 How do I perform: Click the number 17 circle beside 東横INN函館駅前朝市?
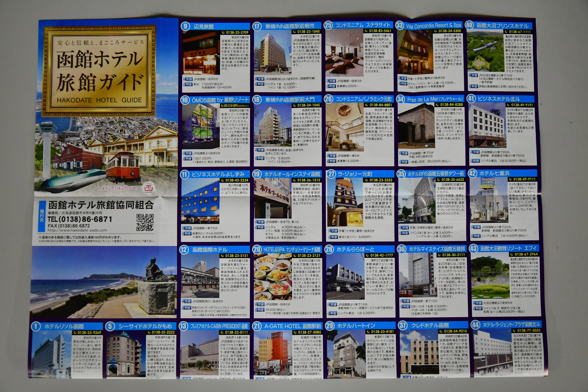pyautogui.click(x=257, y=26)
